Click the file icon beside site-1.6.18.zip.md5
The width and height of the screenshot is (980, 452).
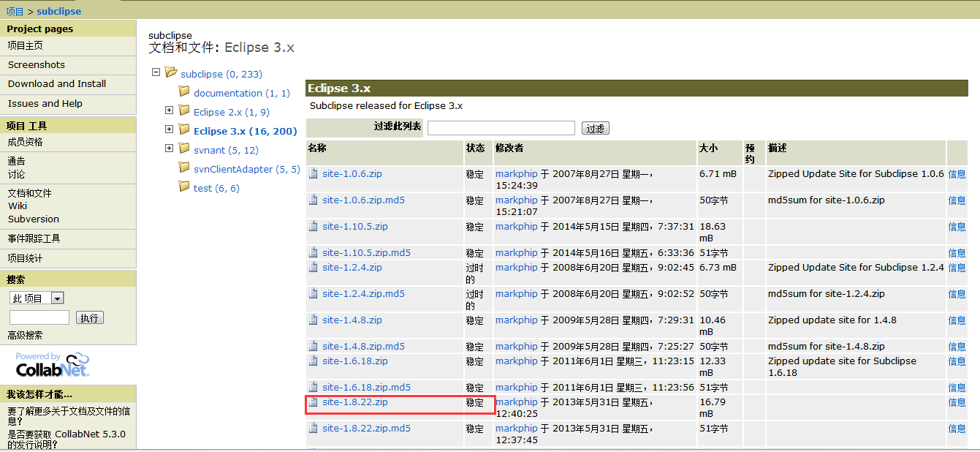point(314,388)
